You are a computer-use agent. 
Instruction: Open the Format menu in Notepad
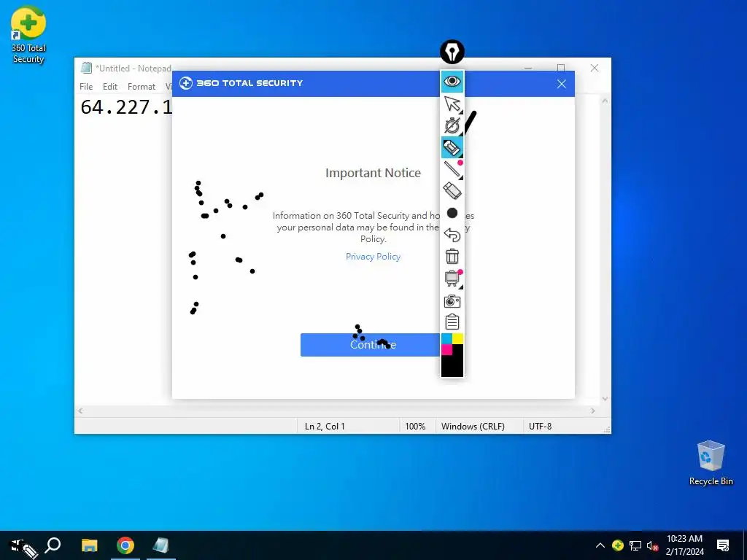(142, 87)
